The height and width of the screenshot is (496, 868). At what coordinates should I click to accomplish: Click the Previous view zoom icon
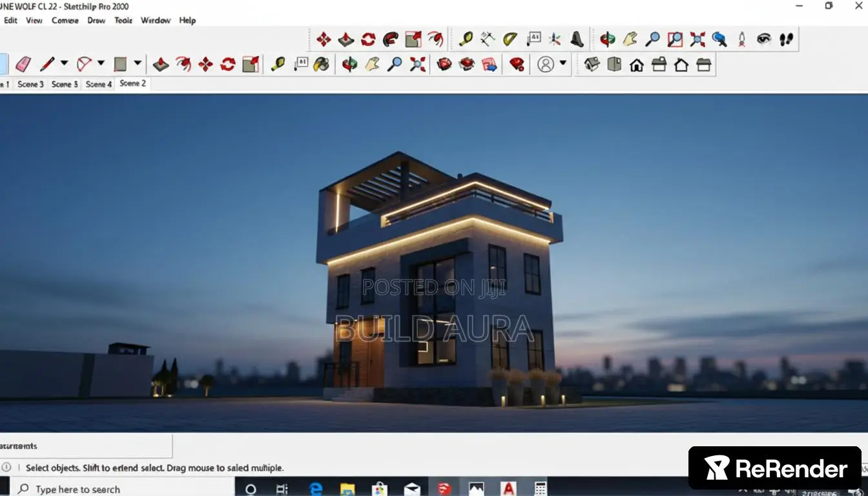tap(719, 39)
